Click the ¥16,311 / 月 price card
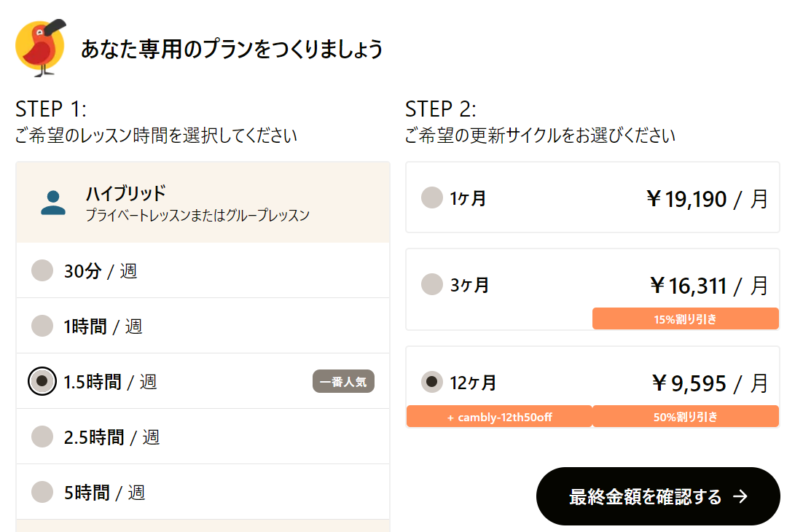Screen dimensions: 803x532 (592, 289)
